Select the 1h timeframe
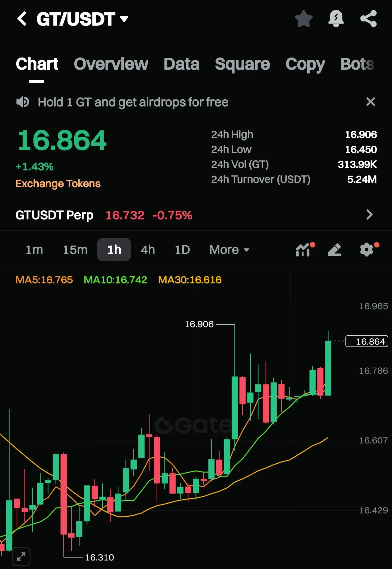Viewport: 392px width, 569px height. coord(114,250)
